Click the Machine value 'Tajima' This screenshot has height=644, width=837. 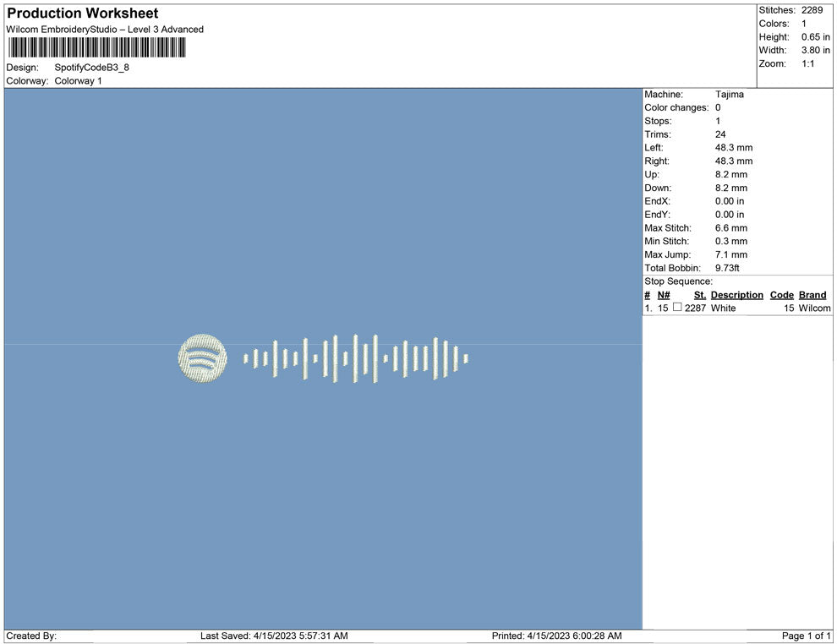(729, 94)
